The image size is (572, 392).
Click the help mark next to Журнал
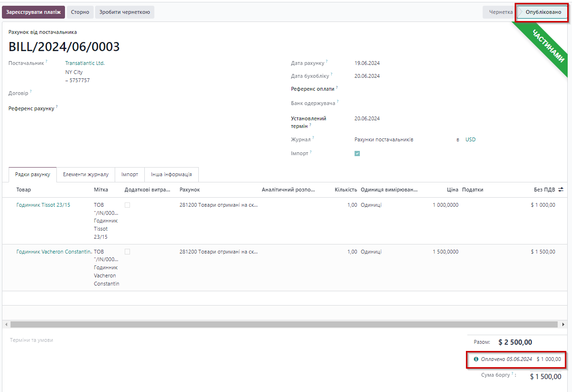313,138
